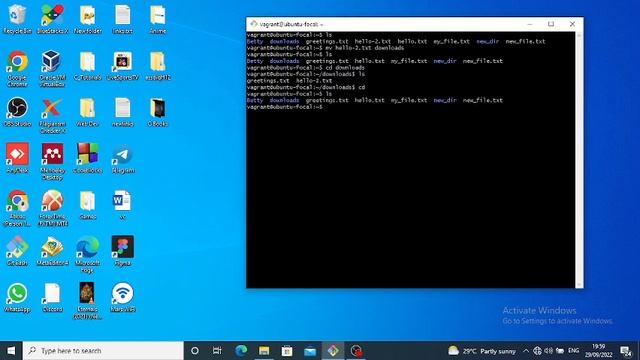Image resolution: width=640 pixels, height=360 pixels.
Task: Open the Web Dev folder
Action: click(88, 111)
